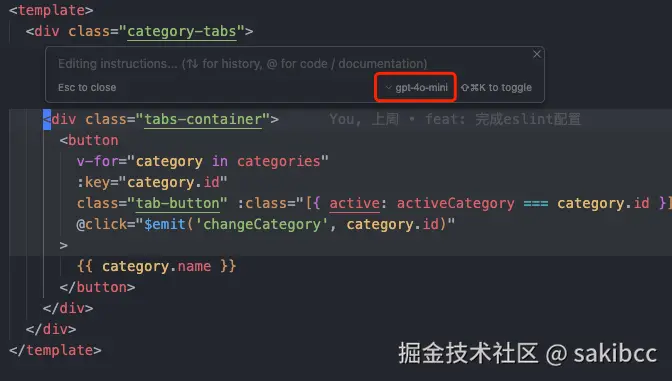
Task: Click the closing template tag
Action: tap(55, 350)
